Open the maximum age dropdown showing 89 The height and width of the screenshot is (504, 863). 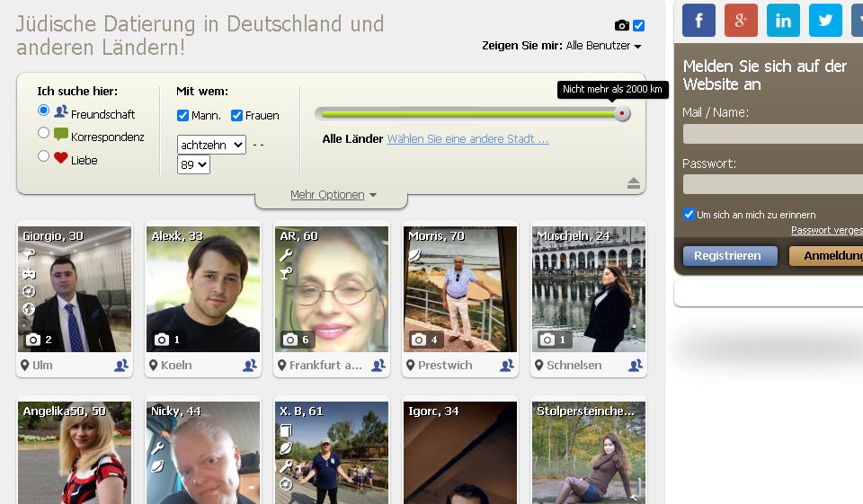pos(193,164)
